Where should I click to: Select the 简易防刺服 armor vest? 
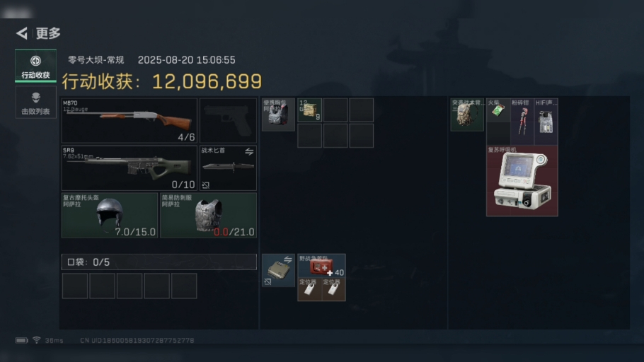[208, 215]
